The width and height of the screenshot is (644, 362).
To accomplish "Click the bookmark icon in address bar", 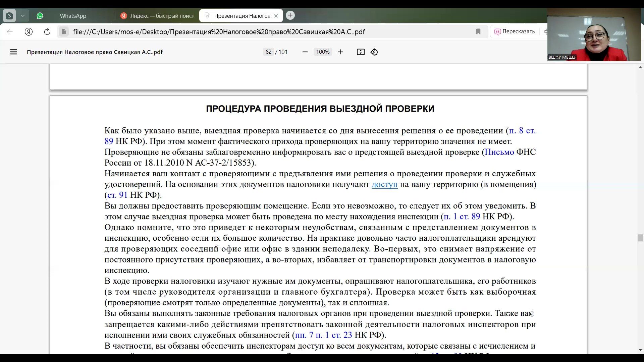I will [478, 32].
